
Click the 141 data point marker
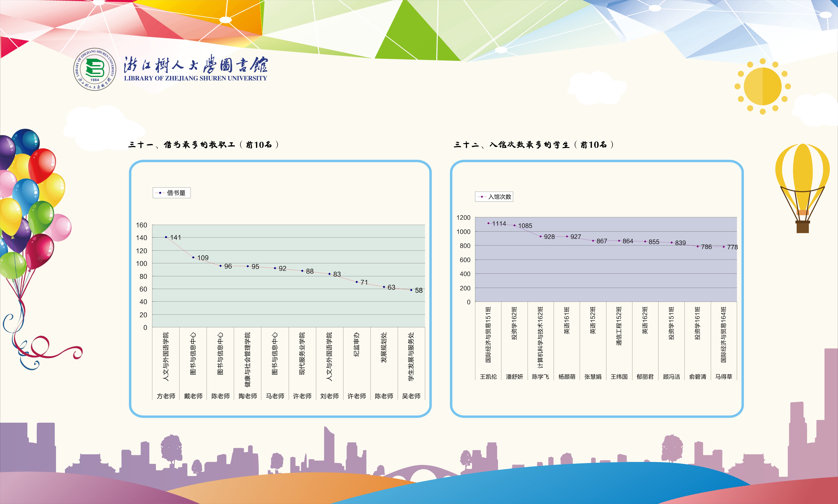pyautogui.click(x=166, y=237)
